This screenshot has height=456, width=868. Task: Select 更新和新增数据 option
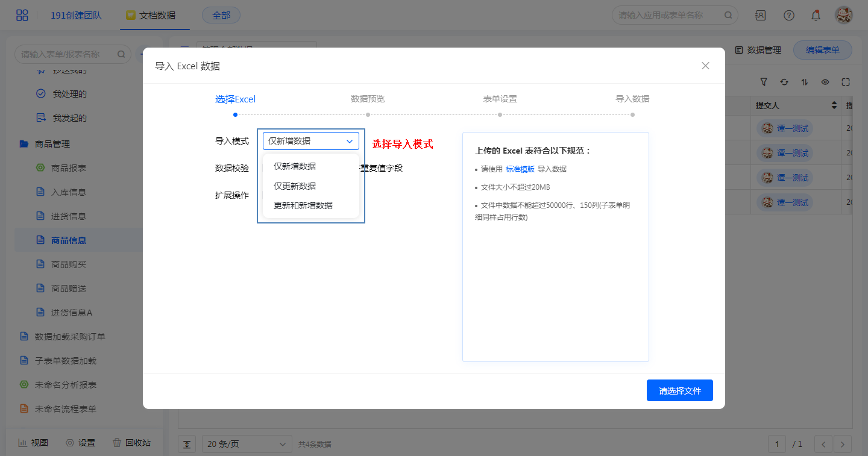[303, 205]
